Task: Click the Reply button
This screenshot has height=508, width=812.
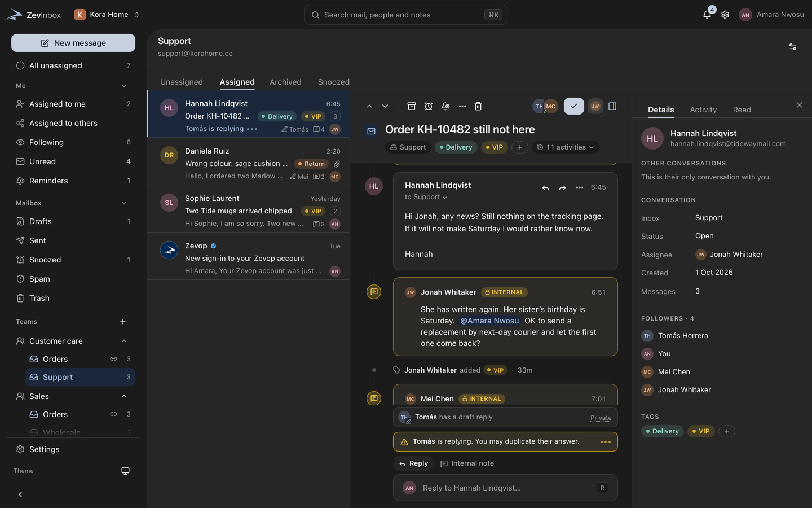Action: point(413,463)
